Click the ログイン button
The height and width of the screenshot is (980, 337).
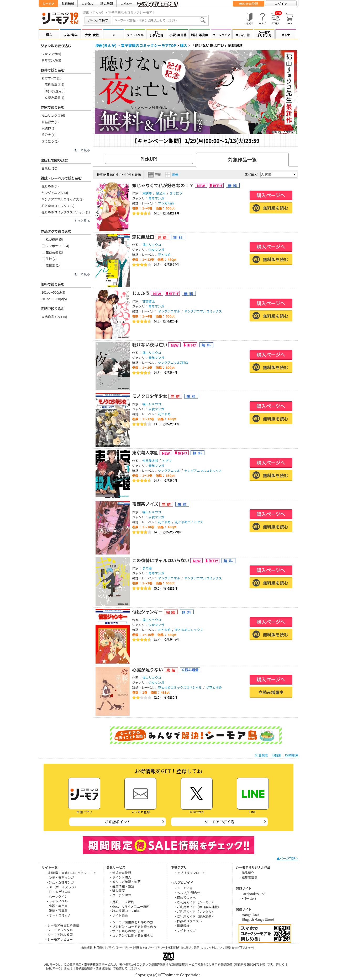pos(281,4)
